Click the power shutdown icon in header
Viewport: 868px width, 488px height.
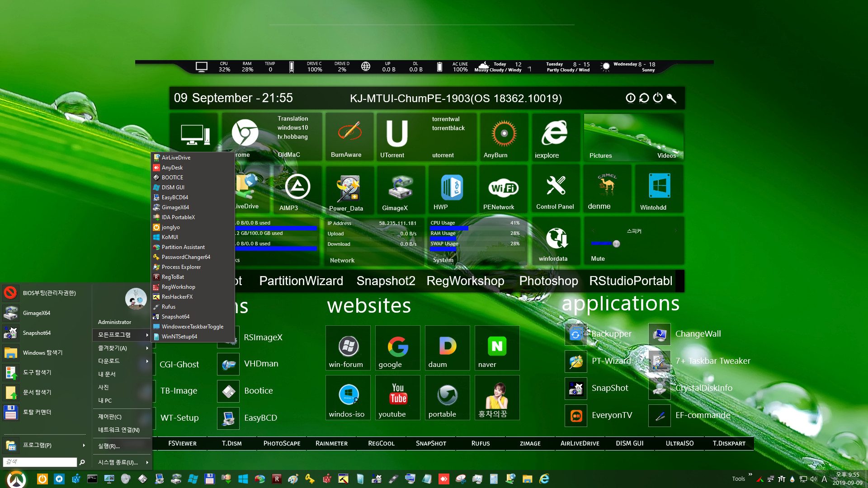(x=658, y=98)
